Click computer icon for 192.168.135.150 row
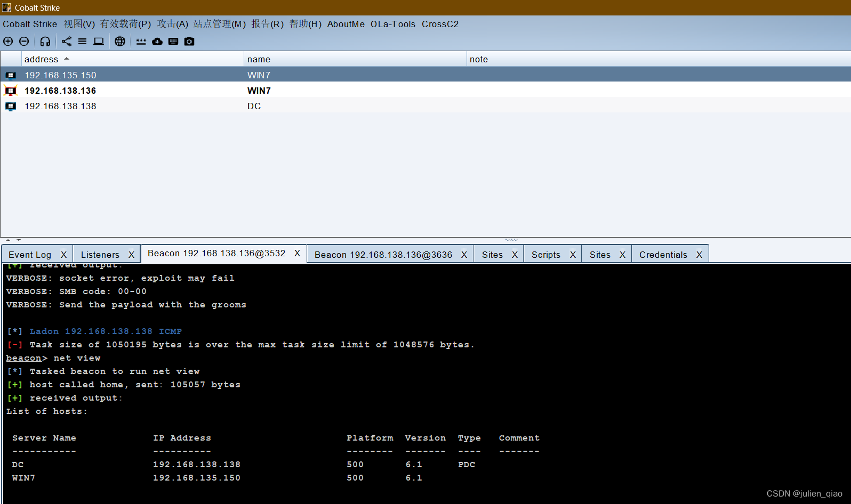The height and width of the screenshot is (504, 851). coord(11,75)
